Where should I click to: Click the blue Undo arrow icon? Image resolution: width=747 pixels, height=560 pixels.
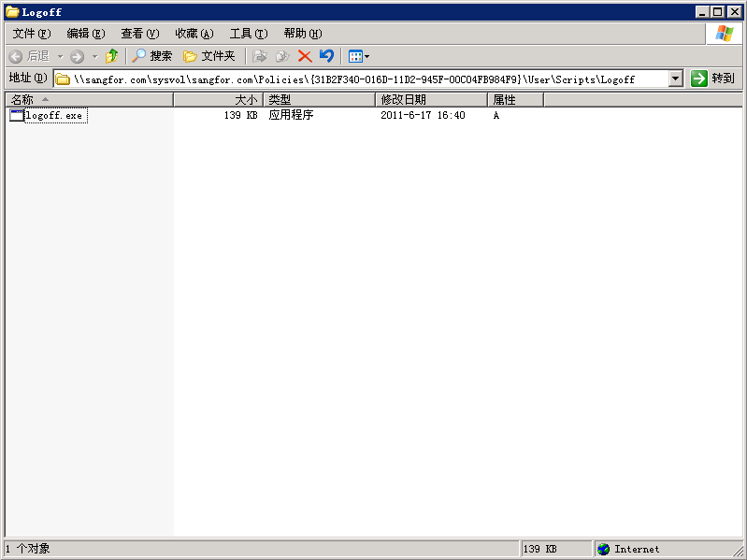[x=326, y=56]
